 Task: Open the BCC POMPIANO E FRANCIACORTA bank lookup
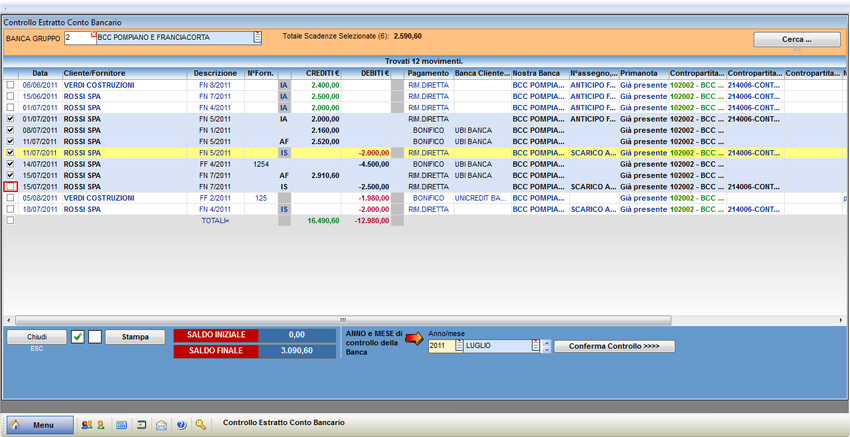(257, 38)
